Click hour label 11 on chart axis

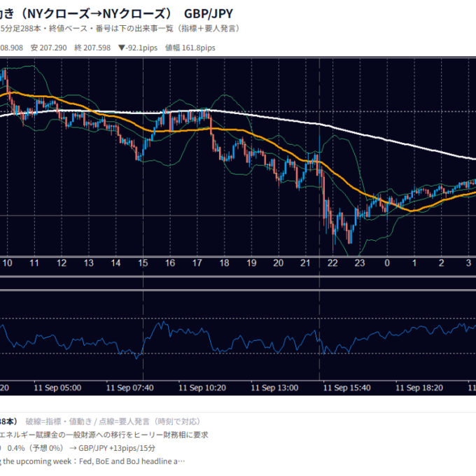click(x=34, y=263)
